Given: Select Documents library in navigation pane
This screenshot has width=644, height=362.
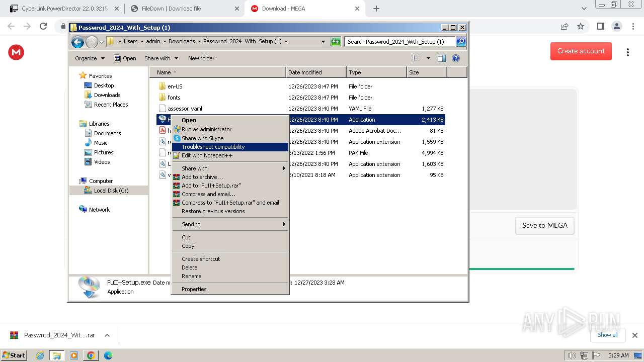Looking at the screenshot, I should (x=107, y=133).
